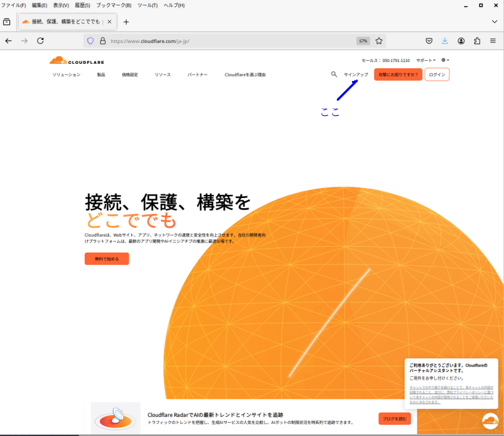
Task: Open the language globe dropdown
Action: point(445,60)
